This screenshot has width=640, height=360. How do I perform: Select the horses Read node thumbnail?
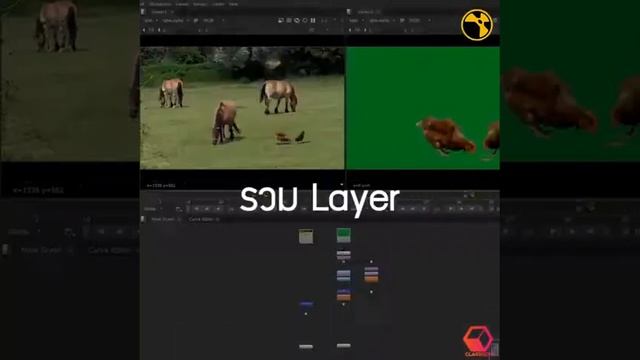point(306,236)
